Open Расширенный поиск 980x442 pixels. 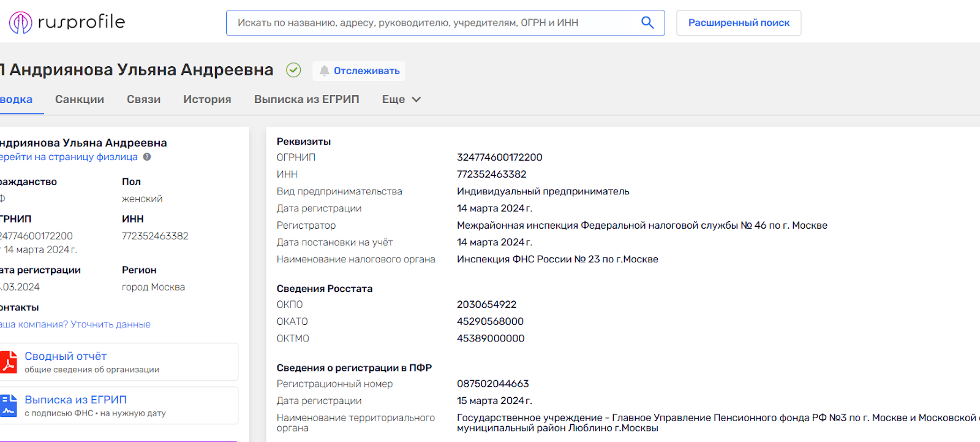[x=739, y=23]
